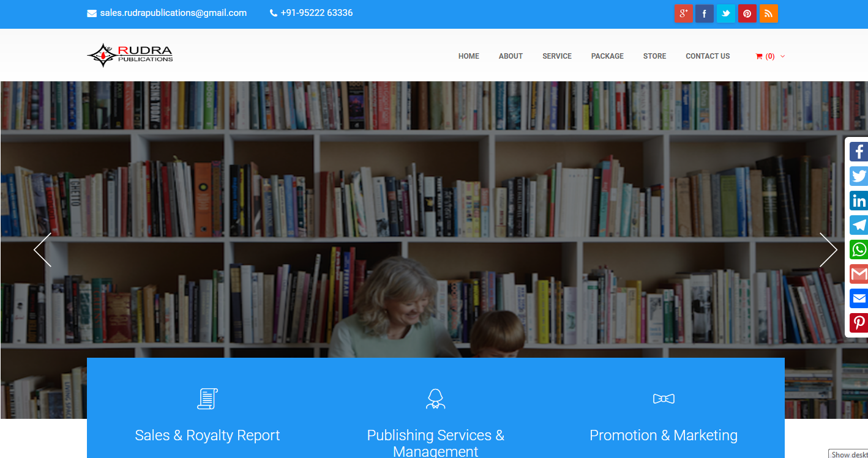The image size is (868, 458).
Task: Navigate to the STORE page
Action: click(654, 56)
